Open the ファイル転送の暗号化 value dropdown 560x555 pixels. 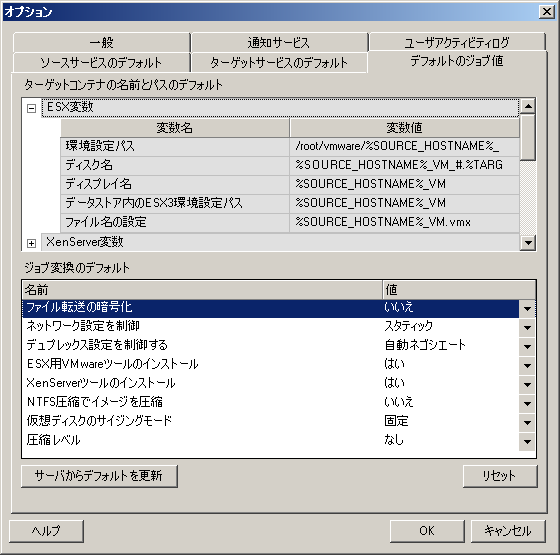point(527,309)
